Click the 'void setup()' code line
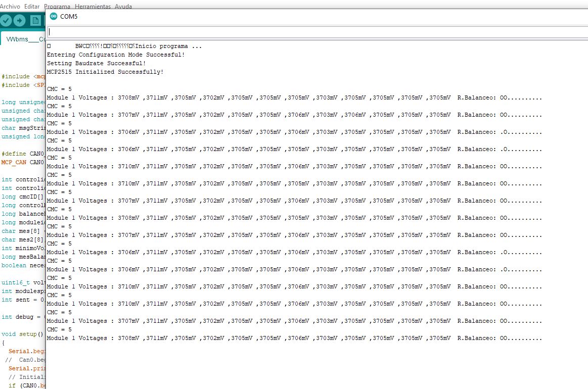The height and width of the screenshot is (389, 588). (23, 334)
